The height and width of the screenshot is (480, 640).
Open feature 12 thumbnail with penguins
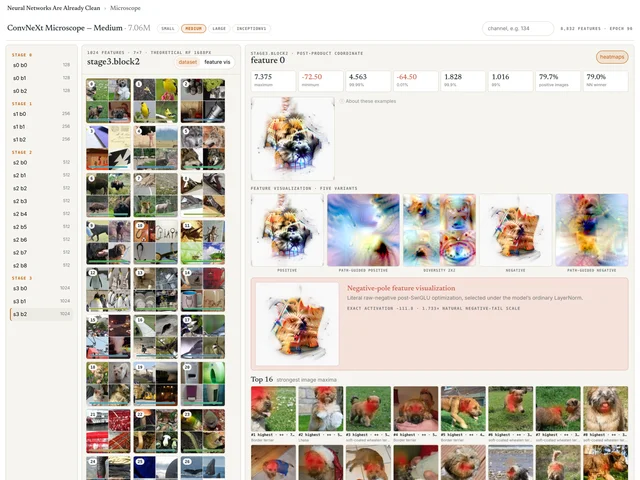click(x=109, y=290)
